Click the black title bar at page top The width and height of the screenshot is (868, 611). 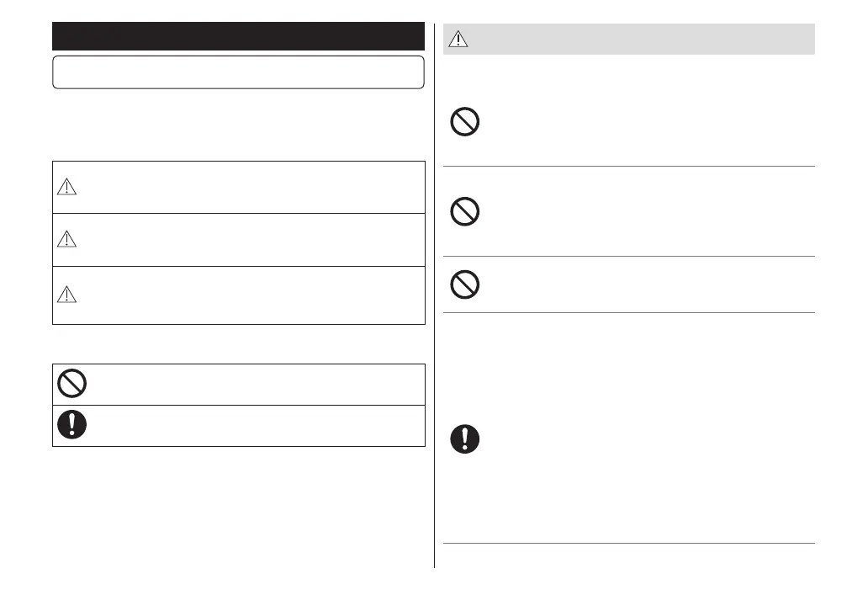click(x=238, y=37)
